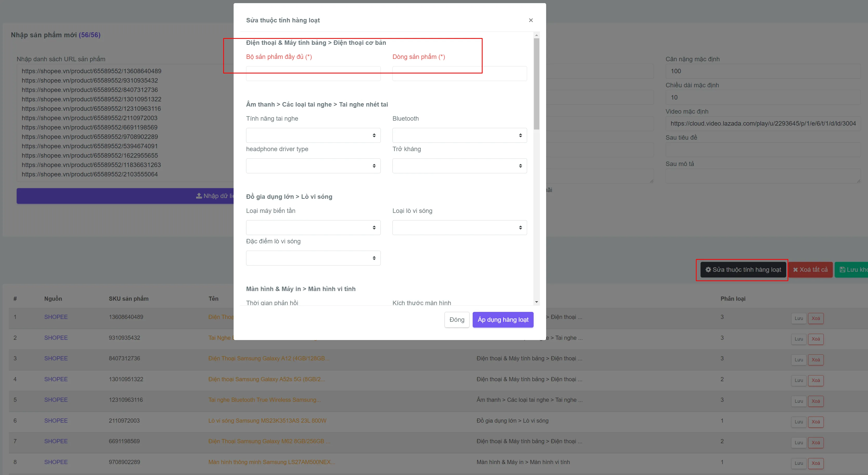Image resolution: width=868 pixels, height=475 pixels.
Task: Expand the 'Trở kháng' dropdown
Action: [459, 166]
